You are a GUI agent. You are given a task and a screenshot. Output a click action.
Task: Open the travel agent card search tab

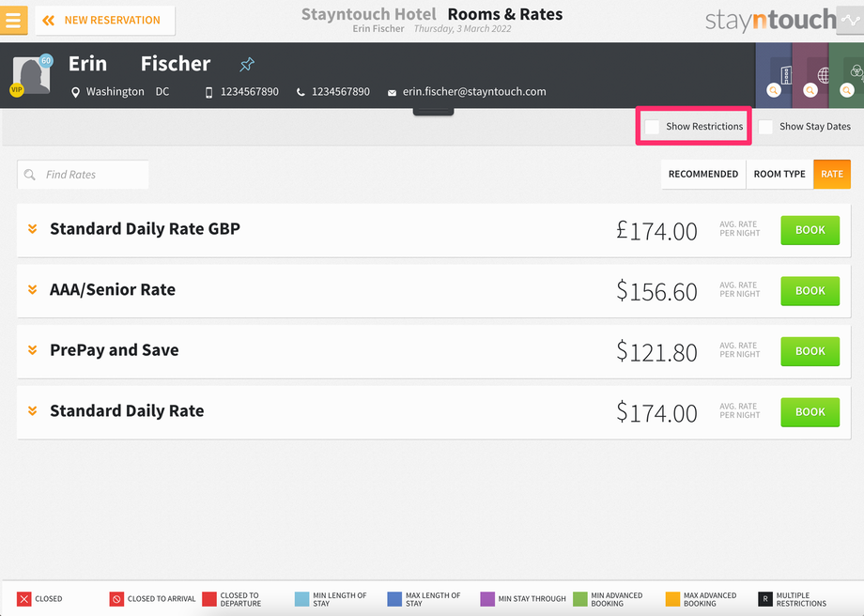[810, 75]
